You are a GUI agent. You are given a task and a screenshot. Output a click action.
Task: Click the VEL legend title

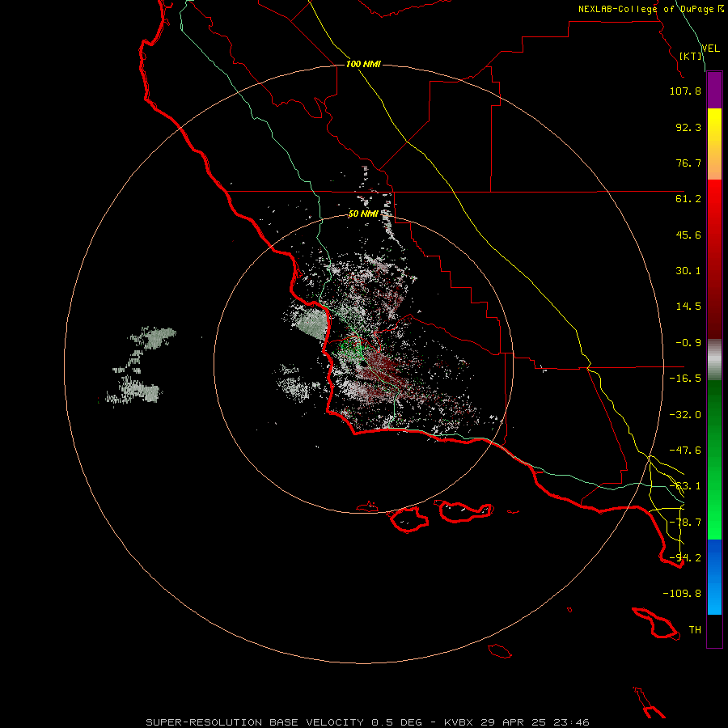[x=710, y=49]
